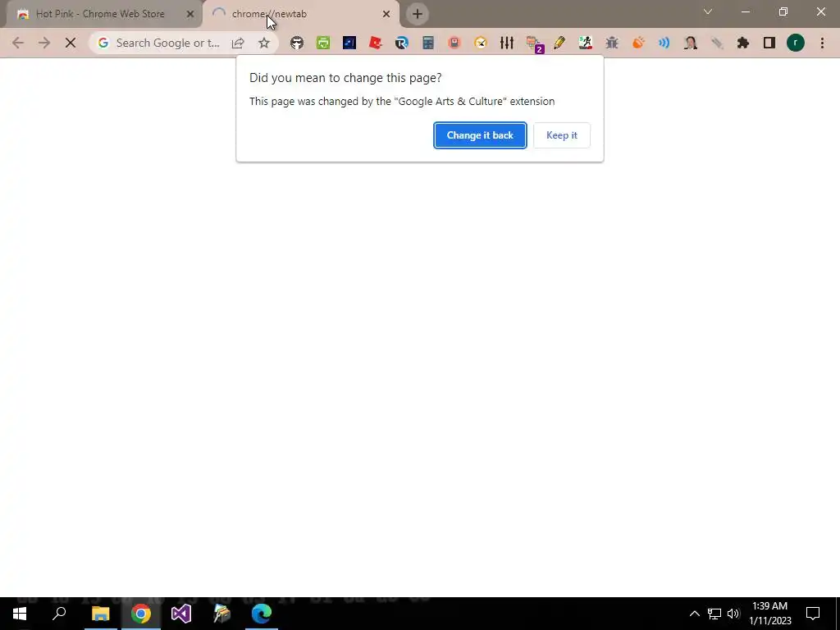Open File Explorer from the taskbar

point(100,614)
